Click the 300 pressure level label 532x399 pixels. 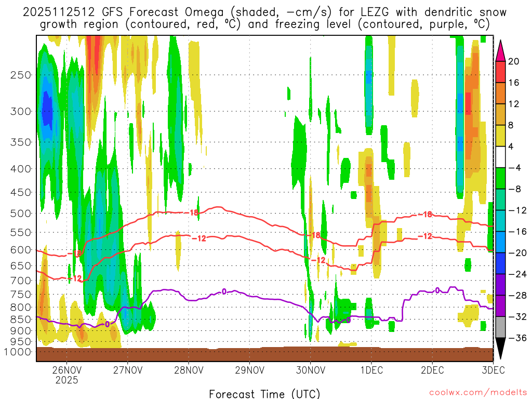coord(21,111)
